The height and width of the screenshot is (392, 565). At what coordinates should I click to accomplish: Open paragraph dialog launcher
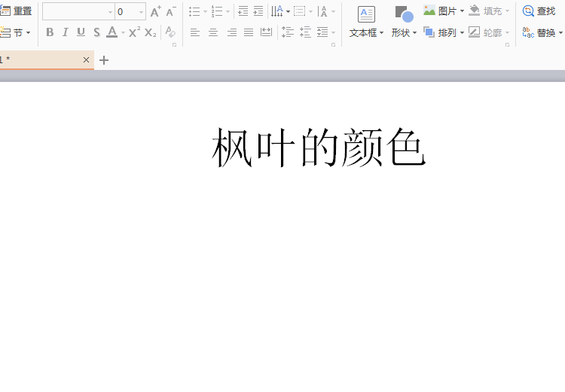[333, 45]
